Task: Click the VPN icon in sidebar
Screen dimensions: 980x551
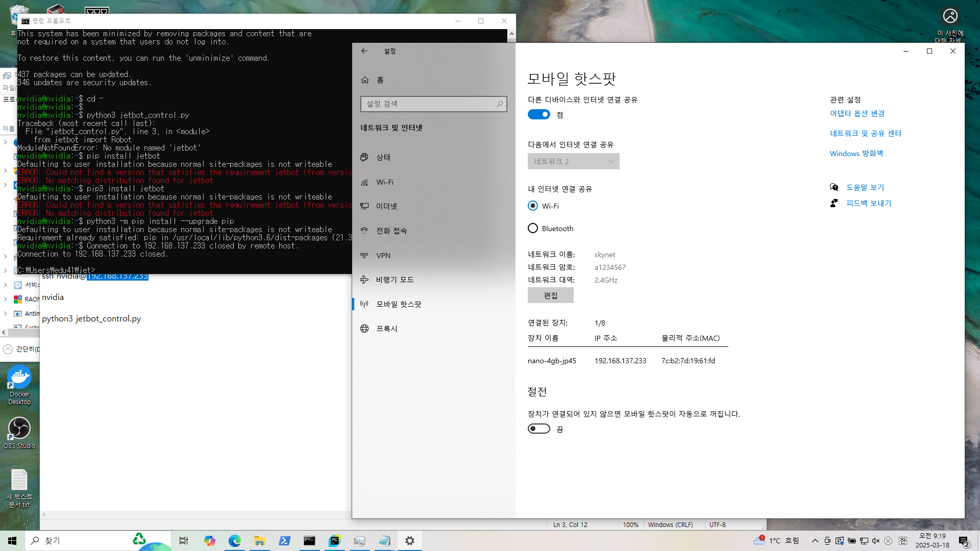Action: coord(364,256)
